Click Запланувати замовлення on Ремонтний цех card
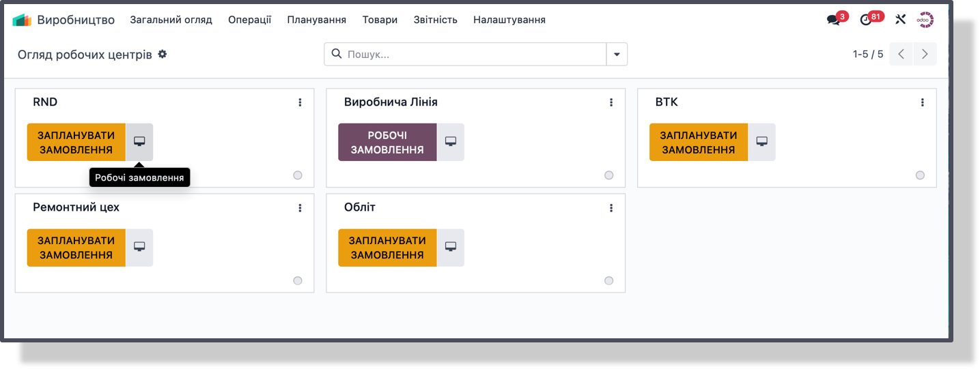980x369 pixels. point(76,248)
